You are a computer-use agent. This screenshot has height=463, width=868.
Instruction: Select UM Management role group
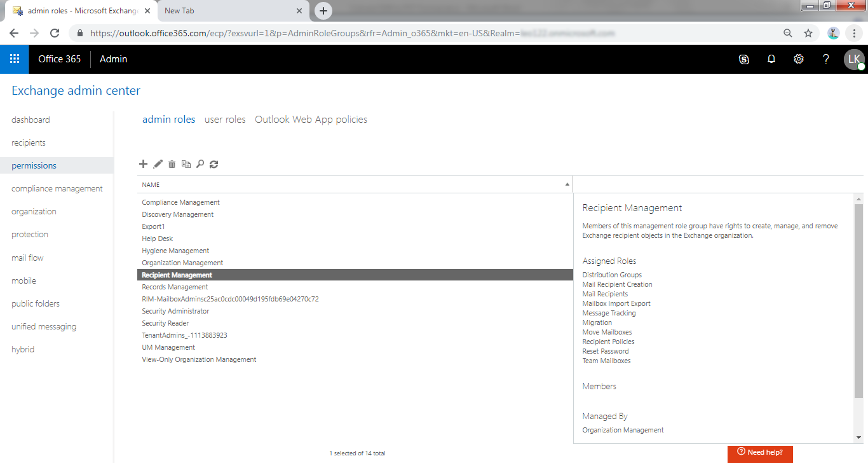355,347
